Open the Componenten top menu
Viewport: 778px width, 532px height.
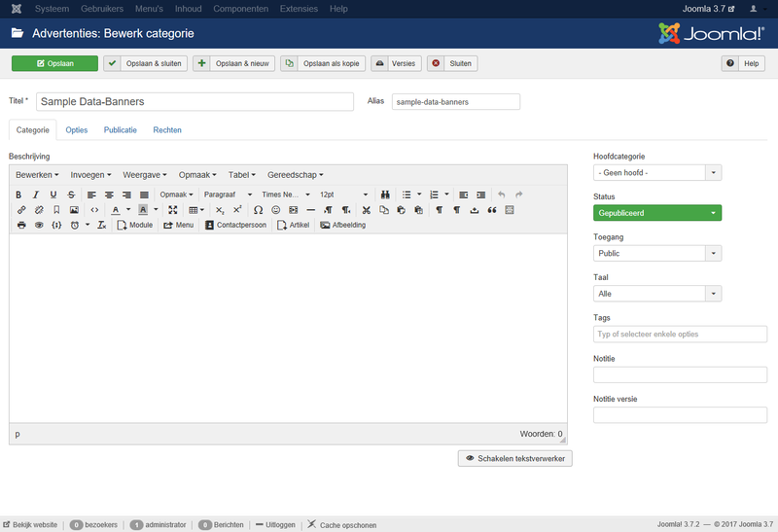pyautogui.click(x=240, y=9)
